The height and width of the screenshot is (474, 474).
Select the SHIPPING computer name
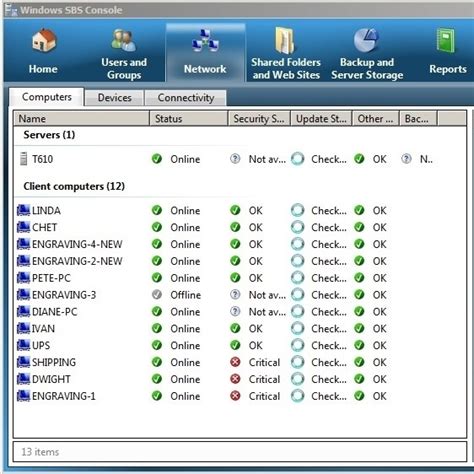point(54,362)
